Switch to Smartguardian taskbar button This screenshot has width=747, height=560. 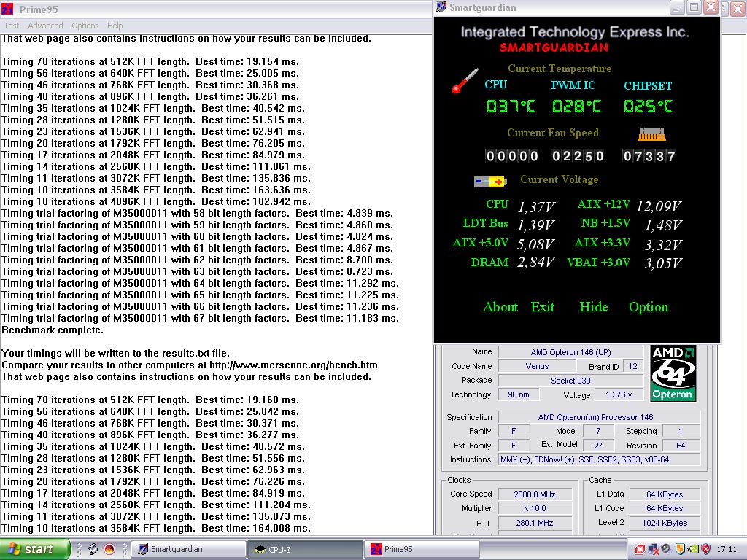point(189,549)
